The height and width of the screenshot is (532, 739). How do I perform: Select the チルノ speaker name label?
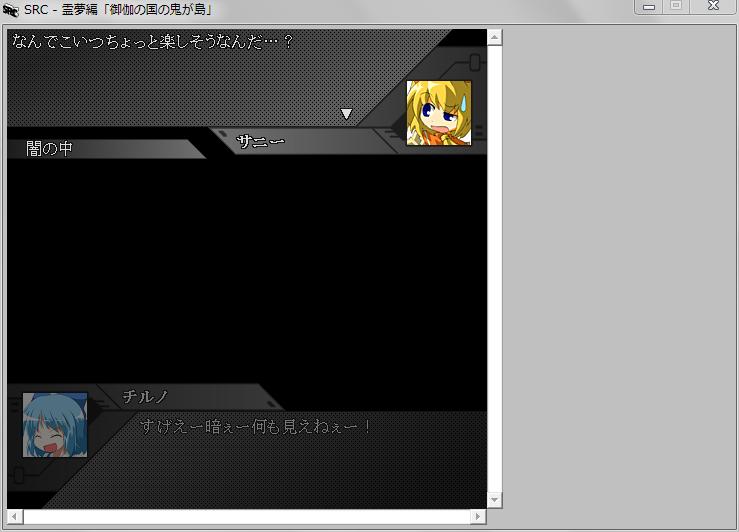(x=144, y=397)
